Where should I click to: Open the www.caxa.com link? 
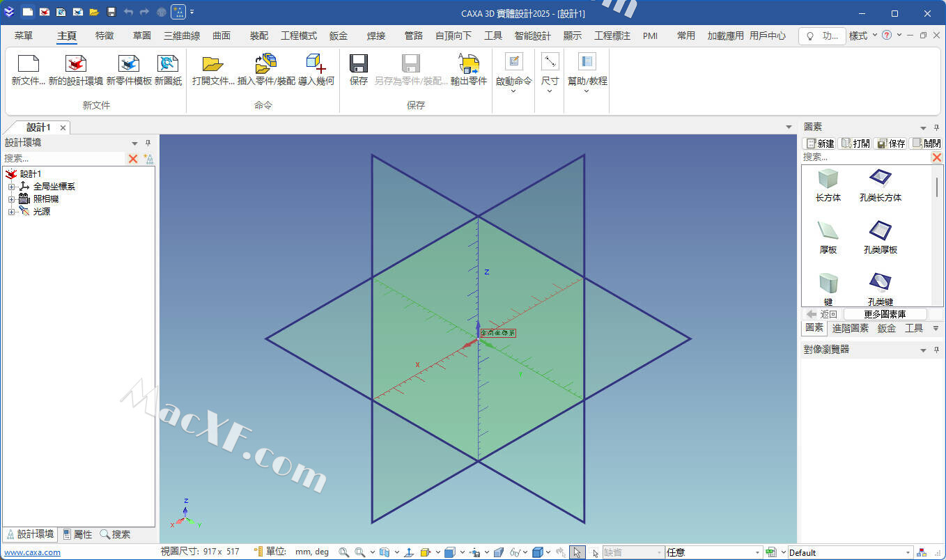point(32,552)
